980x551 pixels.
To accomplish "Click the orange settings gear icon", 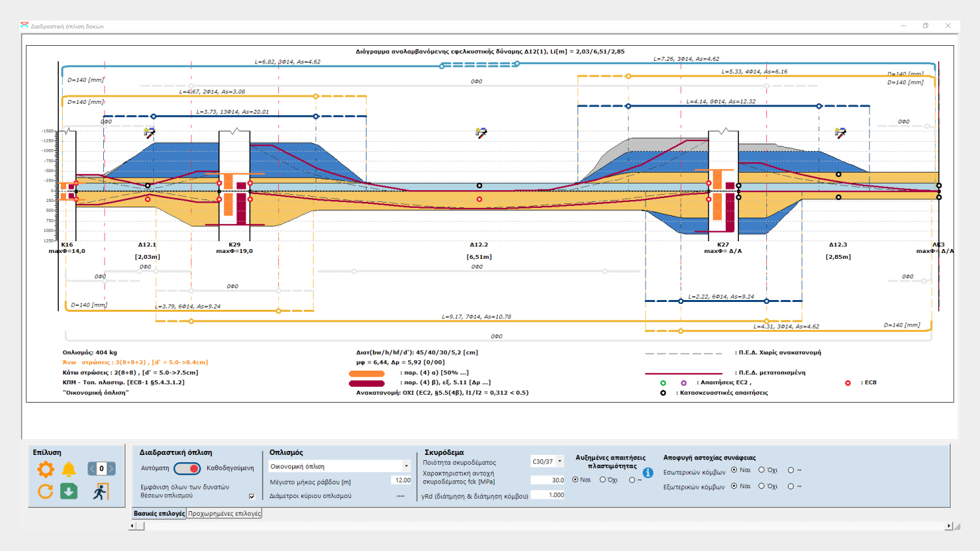I will (x=45, y=469).
